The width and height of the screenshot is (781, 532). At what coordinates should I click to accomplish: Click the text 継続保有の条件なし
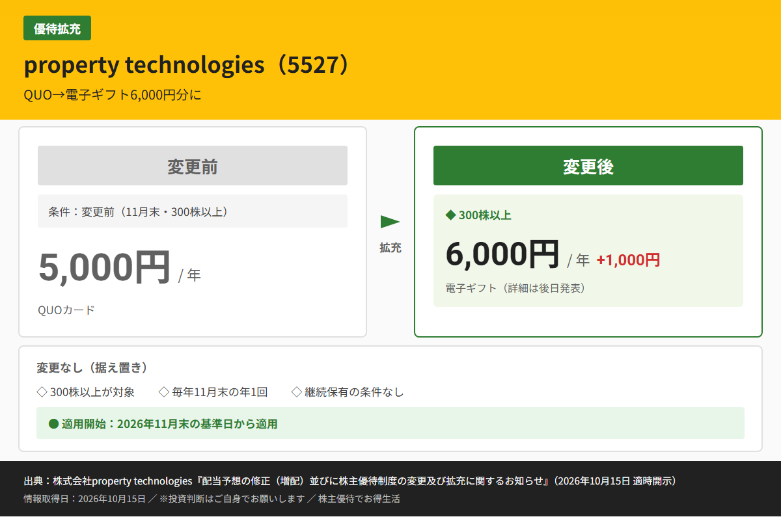click(354, 392)
